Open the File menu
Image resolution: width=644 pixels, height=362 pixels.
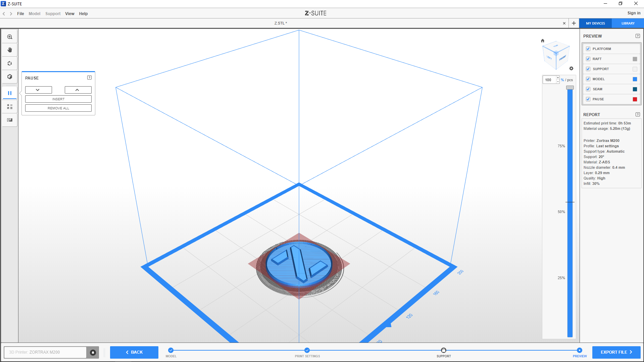pos(20,14)
